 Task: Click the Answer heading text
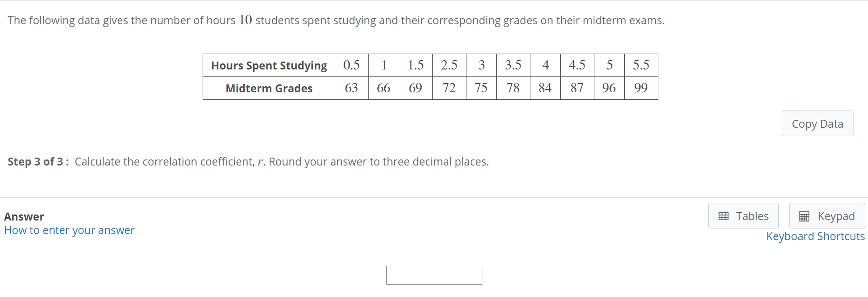click(24, 216)
